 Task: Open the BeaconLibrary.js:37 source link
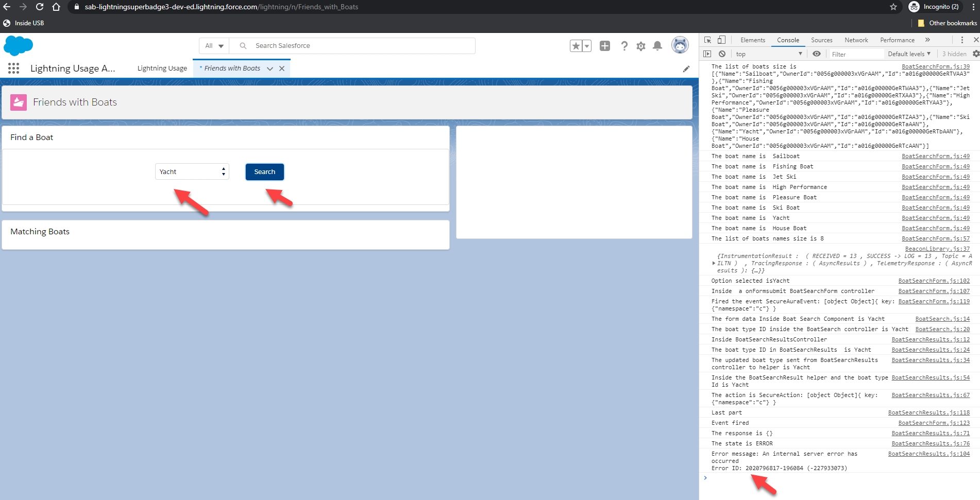(937, 249)
